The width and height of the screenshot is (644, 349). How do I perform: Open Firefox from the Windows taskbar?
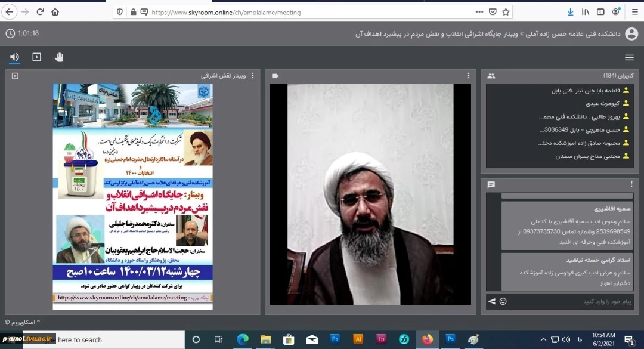428,339
